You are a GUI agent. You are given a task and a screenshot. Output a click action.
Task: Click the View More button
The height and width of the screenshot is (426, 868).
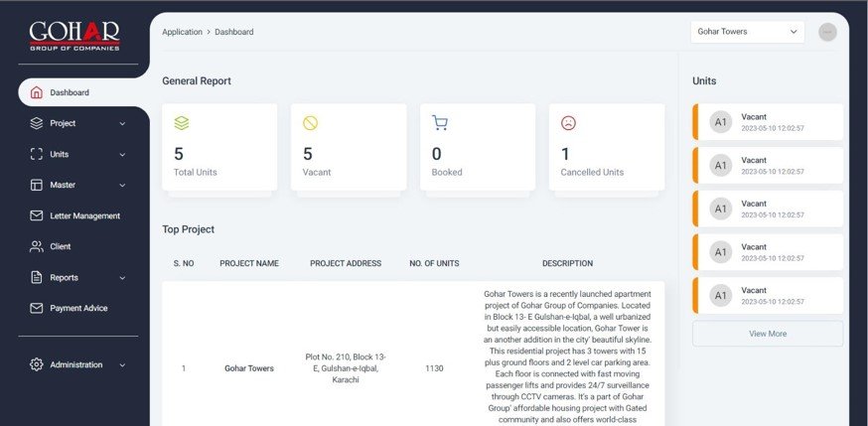[767, 334]
